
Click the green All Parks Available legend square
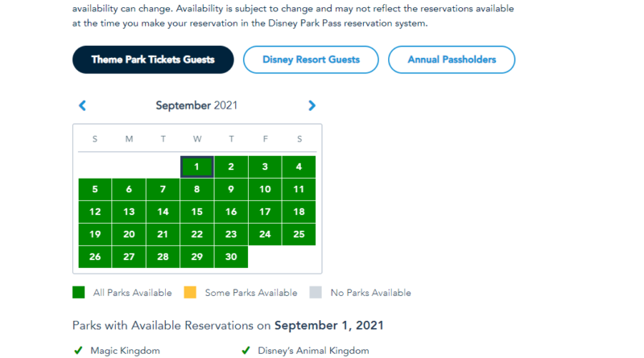click(79, 293)
